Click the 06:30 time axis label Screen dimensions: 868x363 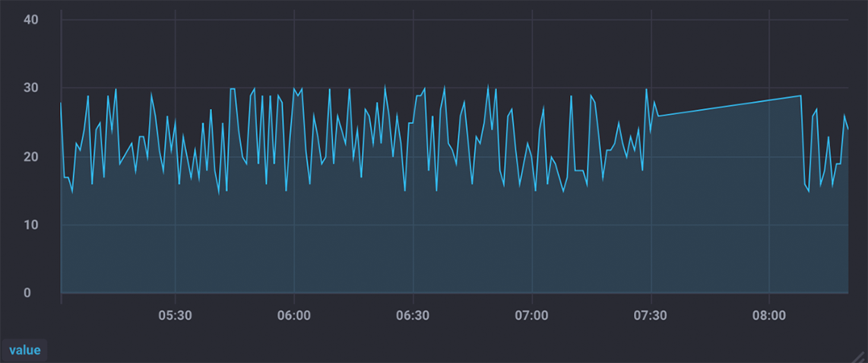(412, 315)
